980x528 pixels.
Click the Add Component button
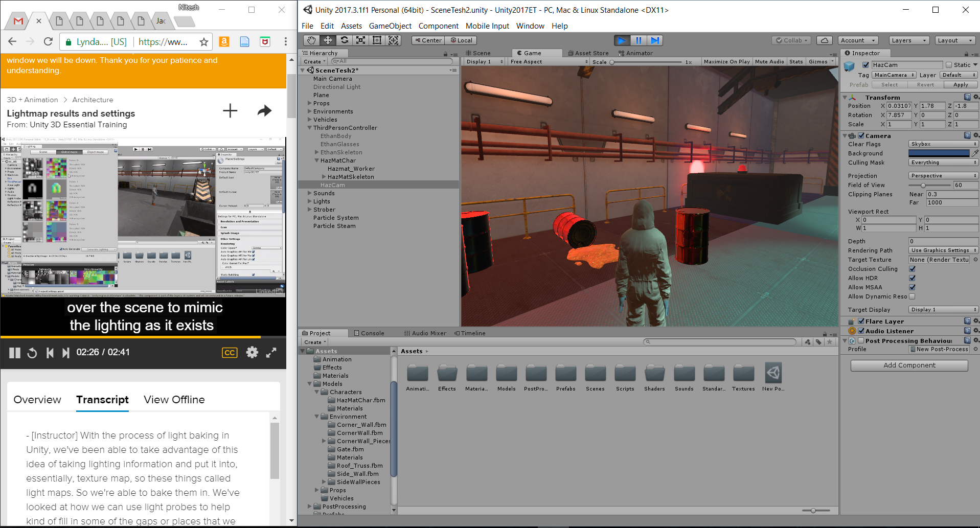tap(909, 365)
